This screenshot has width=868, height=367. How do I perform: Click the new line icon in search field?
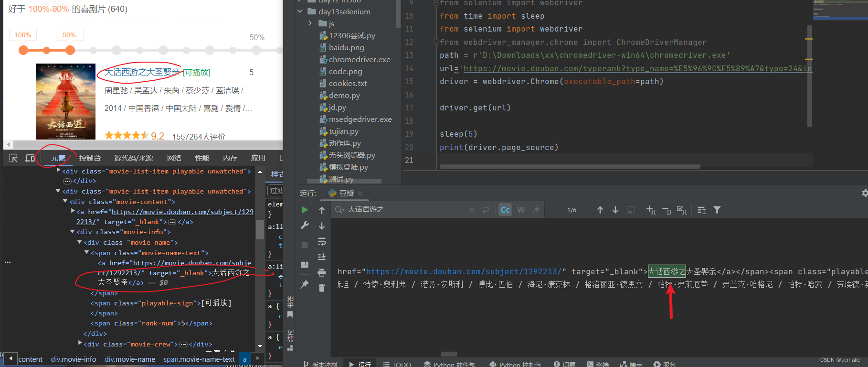click(x=486, y=210)
